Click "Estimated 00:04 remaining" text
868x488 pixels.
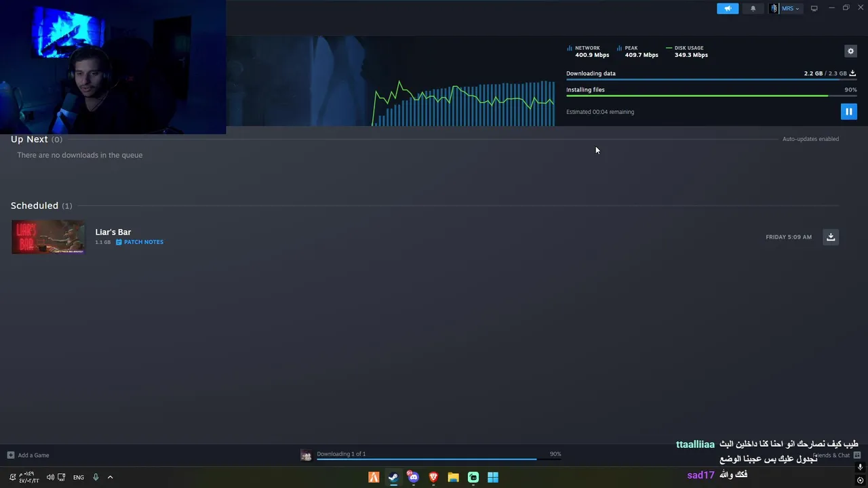[600, 112]
